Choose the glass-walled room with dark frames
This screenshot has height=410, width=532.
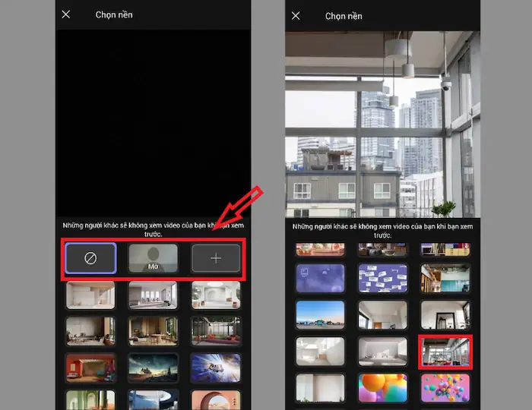(216, 331)
